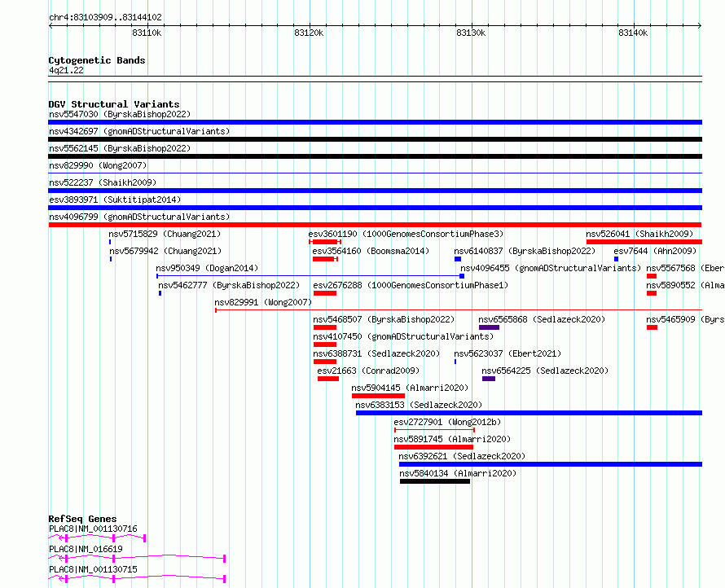725x588 pixels.
Task: Click nsv5623037 (Ebert2021) label
Action: [508, 353]
